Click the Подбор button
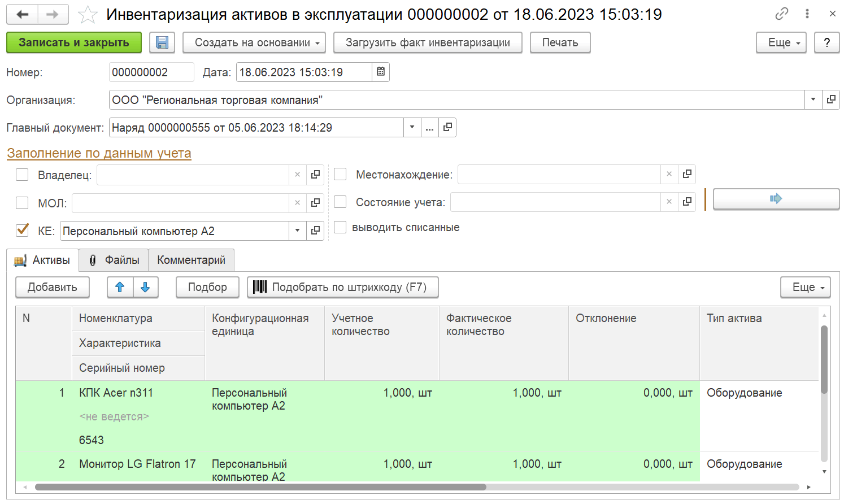The image size is (844, 504). (207, 287)
